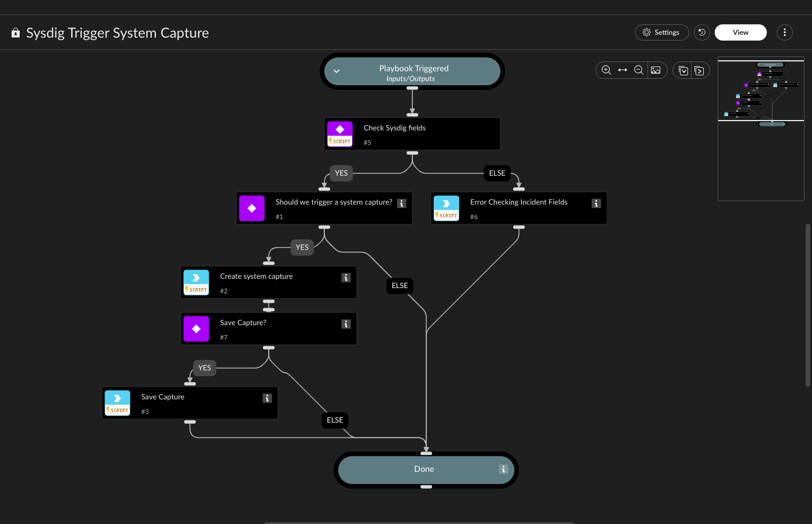Click YES label under Check Sysdig fields
The image size is (812, 524).
tap(341, 173)
